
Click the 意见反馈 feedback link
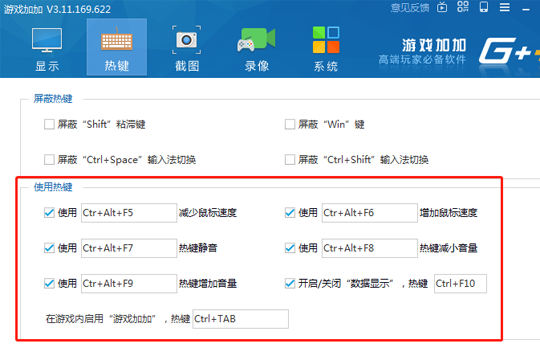click(x=410, y=8)
